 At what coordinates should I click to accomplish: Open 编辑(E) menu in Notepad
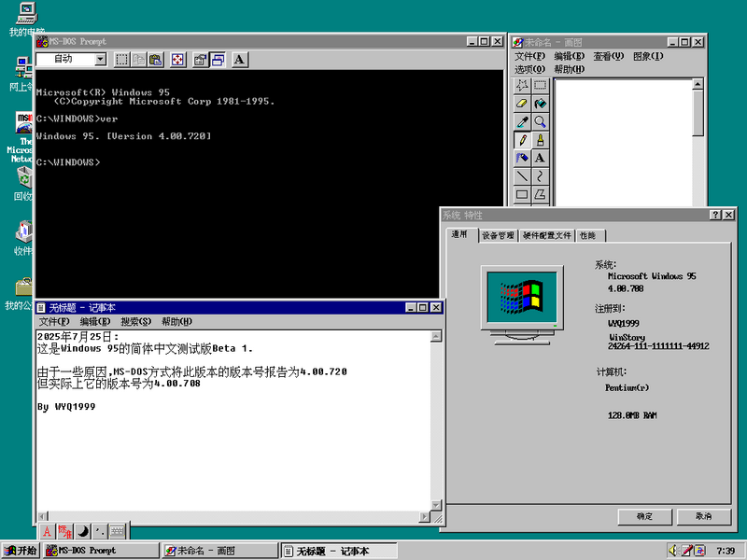pos(95,322)
